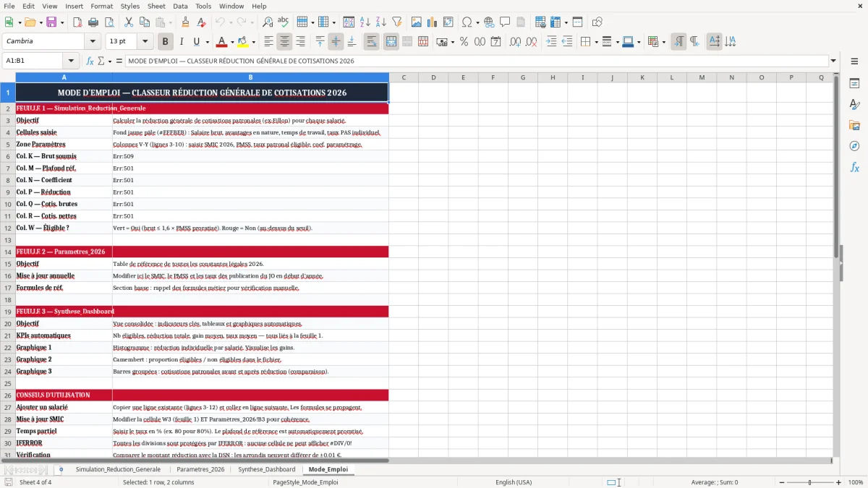Zoom out with minus button

[782, 482]
